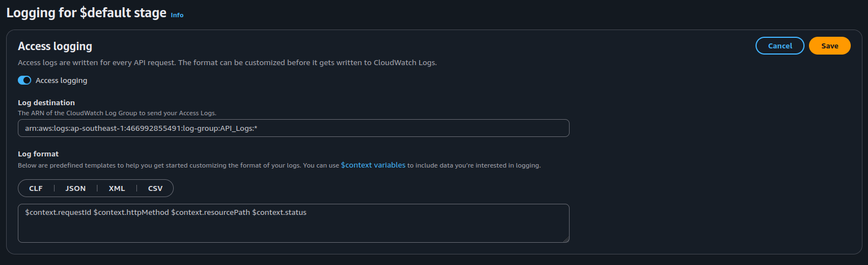Click the predefined templates helper text
Viewport: 868px width, 265px height.
pos(178,165)
